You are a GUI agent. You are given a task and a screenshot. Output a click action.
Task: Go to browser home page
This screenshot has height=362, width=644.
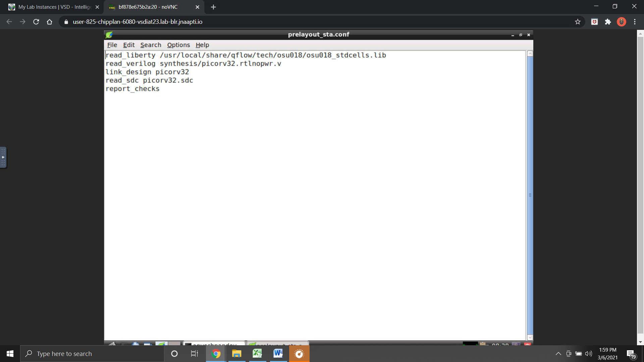click(x=50, y=22)
